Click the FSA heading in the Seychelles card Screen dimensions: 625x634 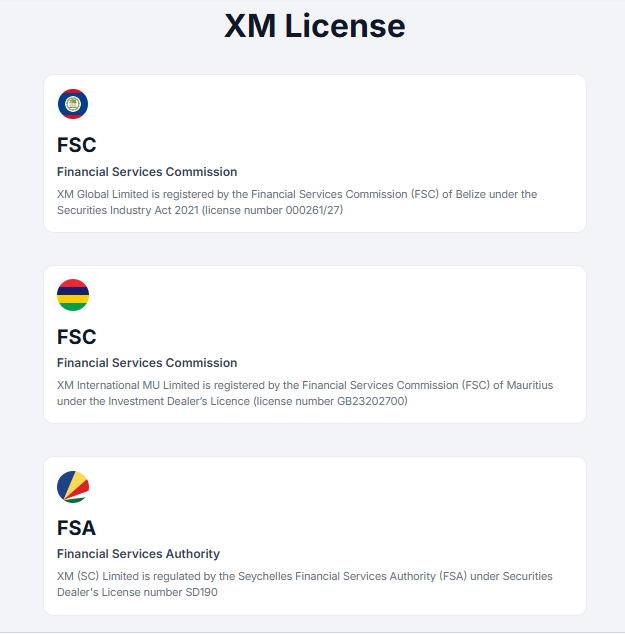click(x=76, y=528)
